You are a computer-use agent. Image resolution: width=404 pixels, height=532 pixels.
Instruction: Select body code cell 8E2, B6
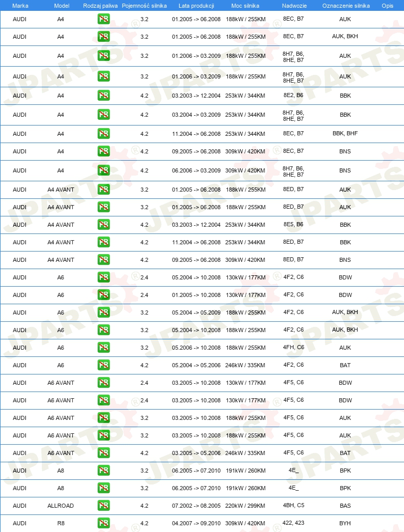click(x=293, y=96)
